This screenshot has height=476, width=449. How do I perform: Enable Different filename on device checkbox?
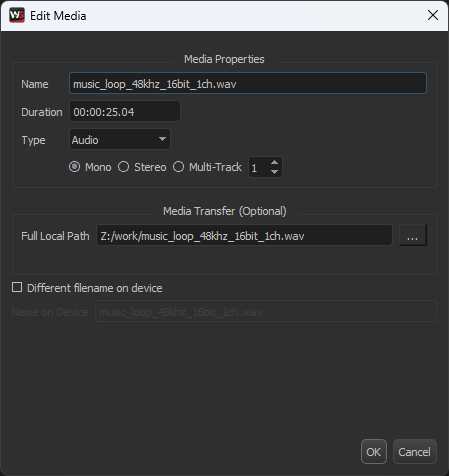point(17,287)
